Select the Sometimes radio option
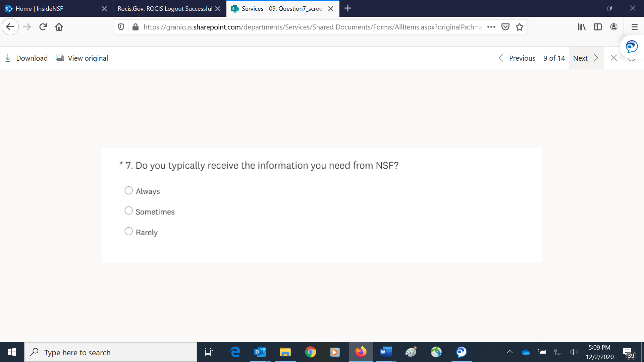The height and width of the screenshot is (362, 644). (x=128, y=211)
